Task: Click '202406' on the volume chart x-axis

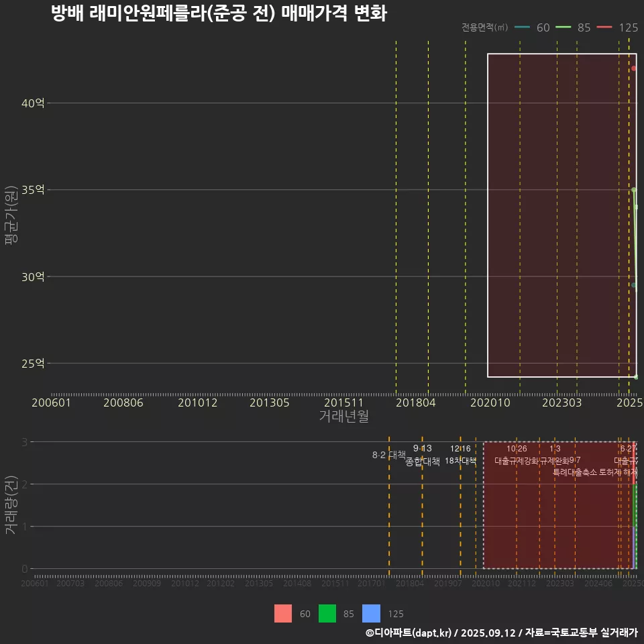Action: pyautogui.click(x=598, y=583)
